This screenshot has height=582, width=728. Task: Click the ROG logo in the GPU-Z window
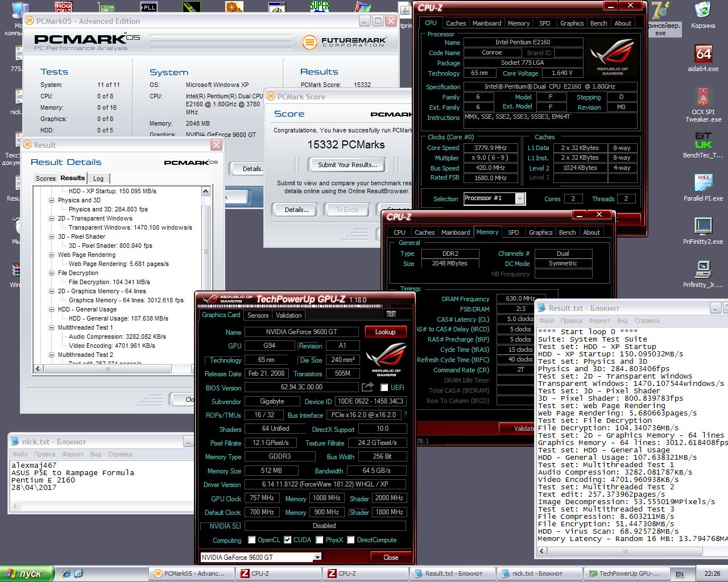tap(386, 359)
